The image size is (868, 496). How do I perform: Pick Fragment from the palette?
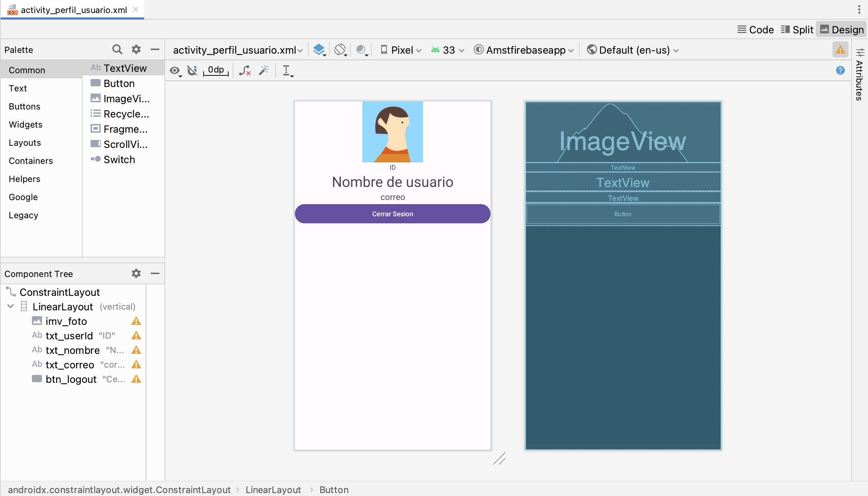(x=124, y=129)
